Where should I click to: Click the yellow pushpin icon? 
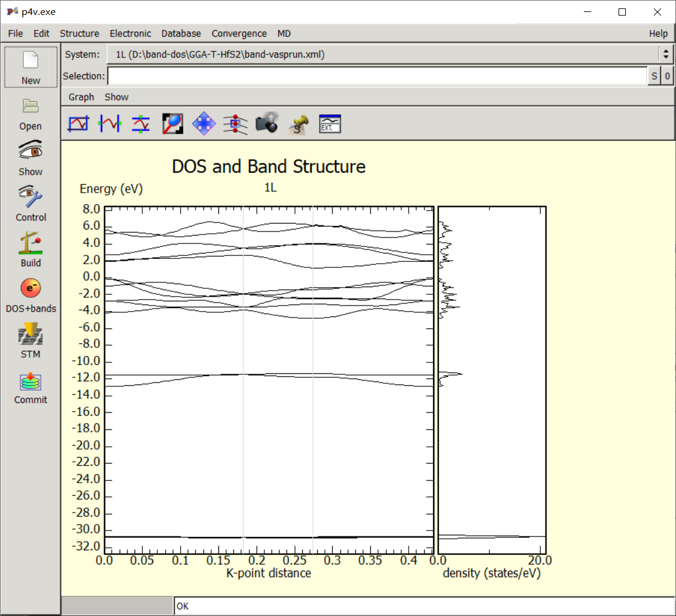299,124
